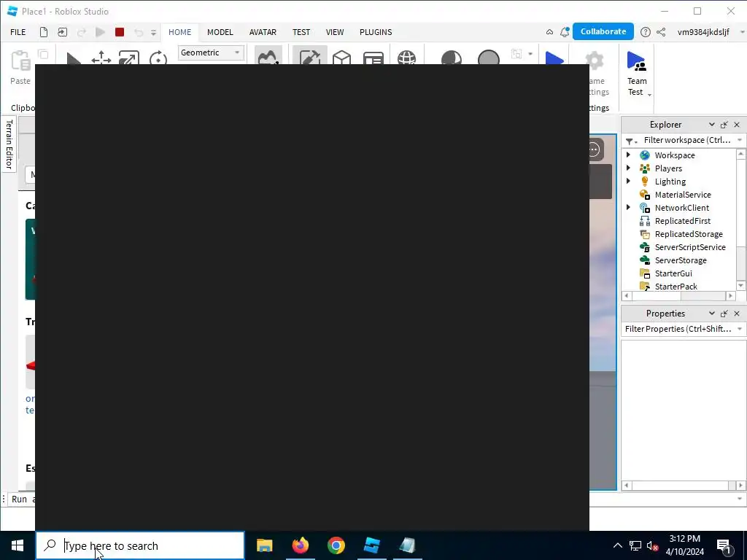Click the Explorer filter funnel icon
Image resolution: width=747 pixels, height=560 pixels.
[x=631, y=141]
